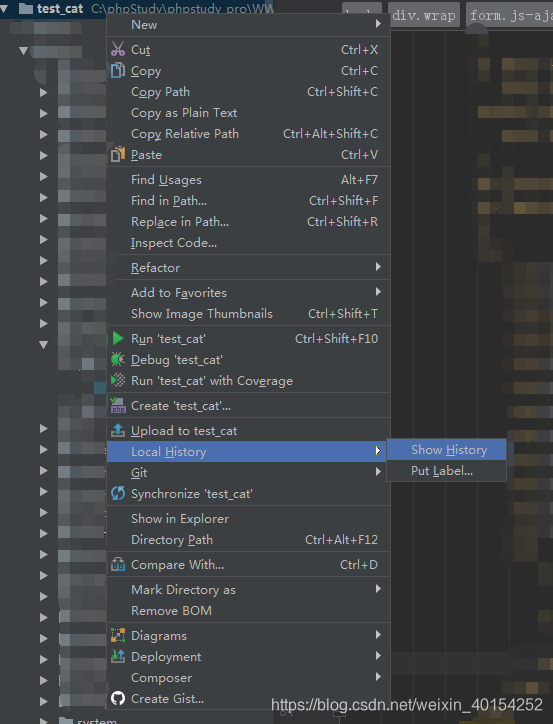Click the Upload to test_cat arrow icon

[x=118, y=430]
